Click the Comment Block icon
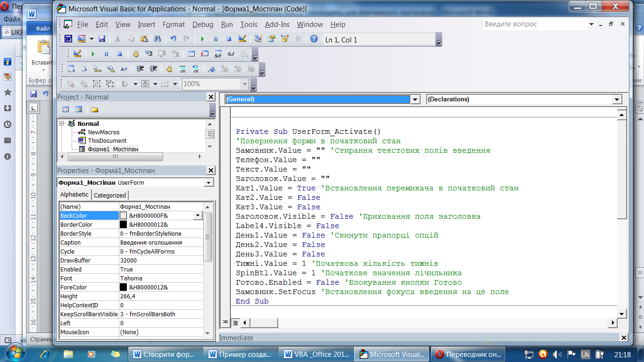This screenshot has height=362, width=644. (182, 69)
